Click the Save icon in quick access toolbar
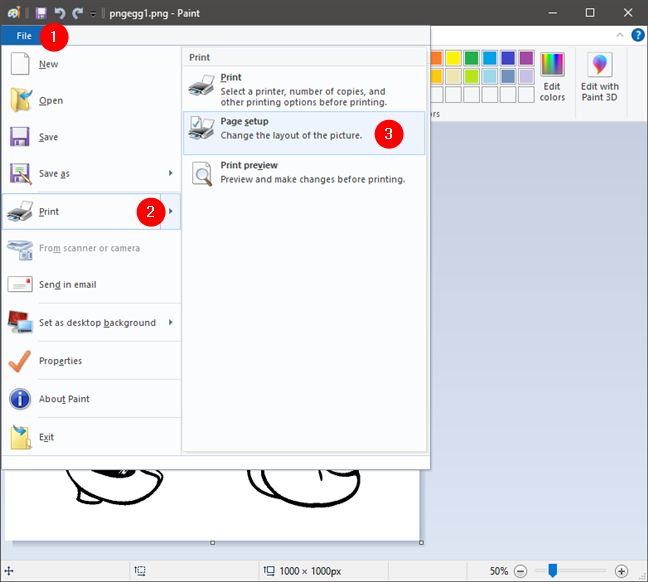Viewport: 648px width, 582px height. click(x=41, y=13)
